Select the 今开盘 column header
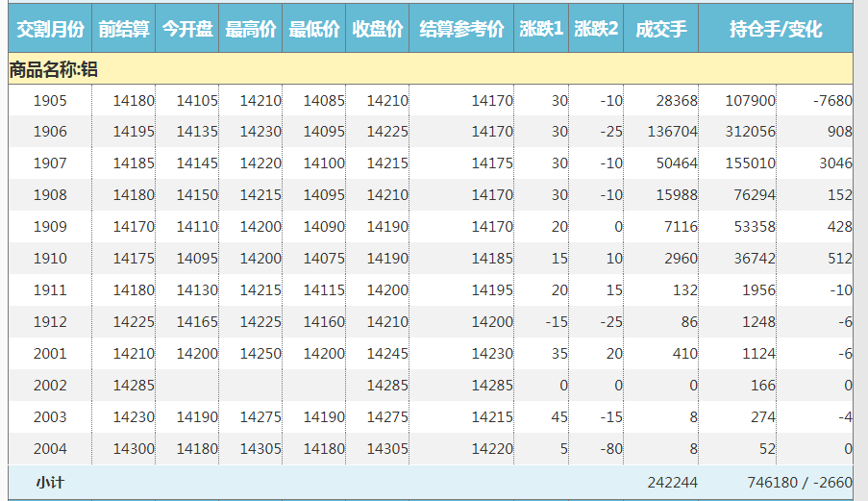The image size is (868, 501). (x=187, y=30)
